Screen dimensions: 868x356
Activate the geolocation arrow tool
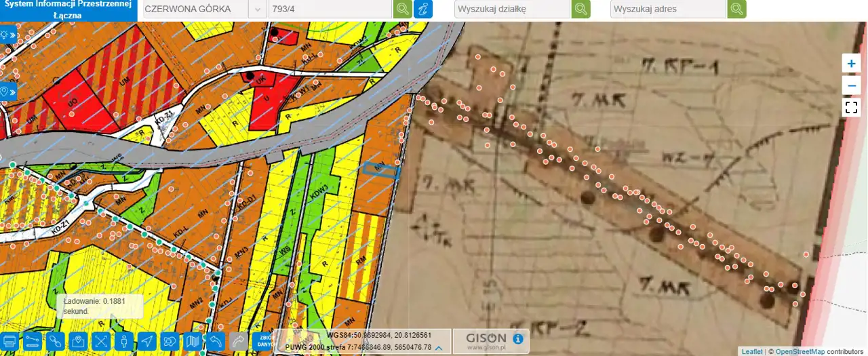point(147,340)
